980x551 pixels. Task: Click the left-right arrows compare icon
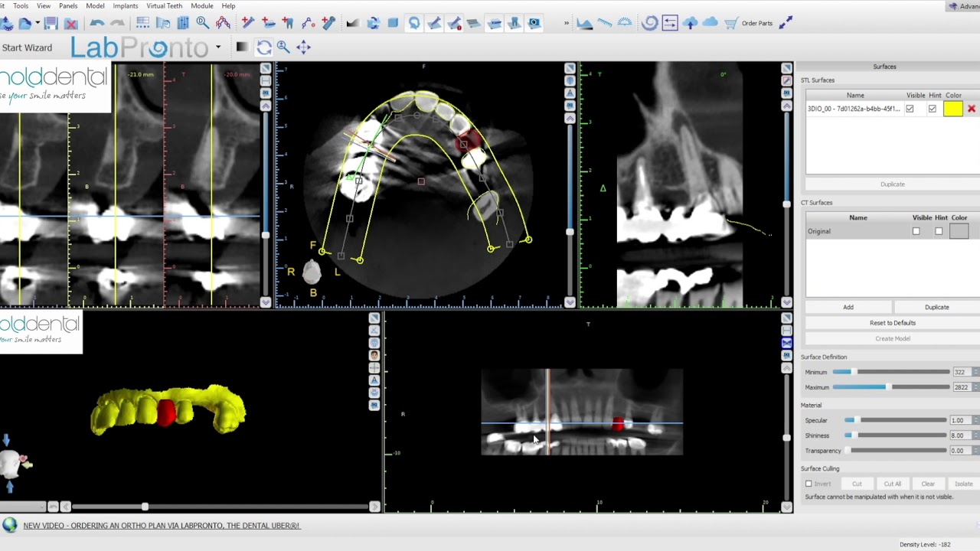[x=670, y=23]
